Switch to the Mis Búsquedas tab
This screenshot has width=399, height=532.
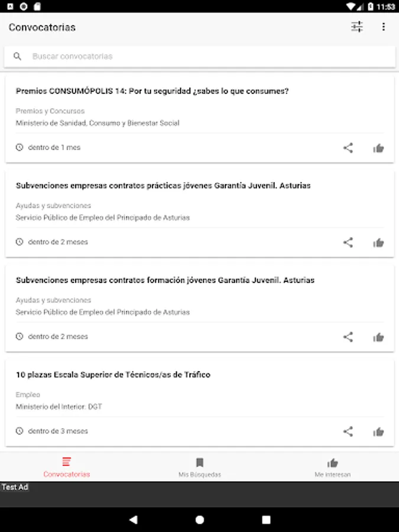coord(200,467)
